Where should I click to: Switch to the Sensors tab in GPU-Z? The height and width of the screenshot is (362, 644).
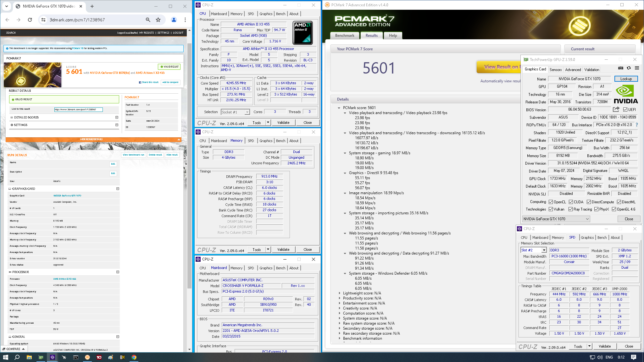coord(556,70)
